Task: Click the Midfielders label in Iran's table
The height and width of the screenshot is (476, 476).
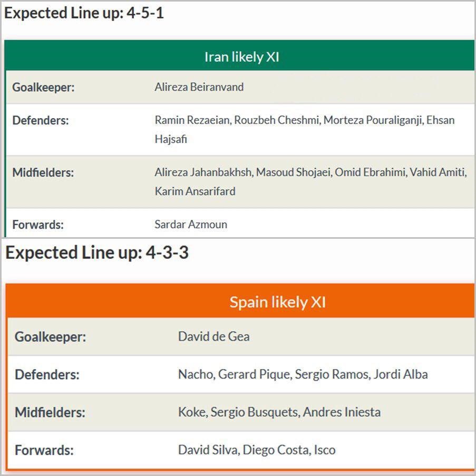Action: 43,172
